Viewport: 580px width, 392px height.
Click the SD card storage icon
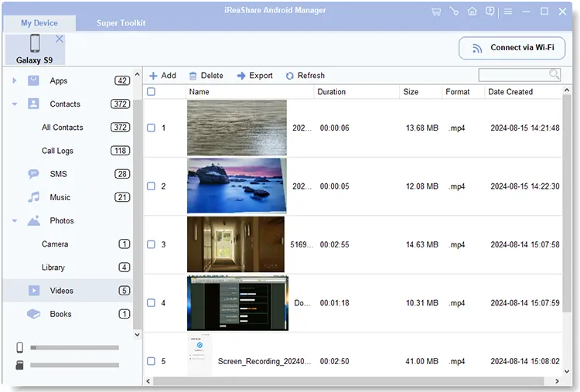pos(19,366)
